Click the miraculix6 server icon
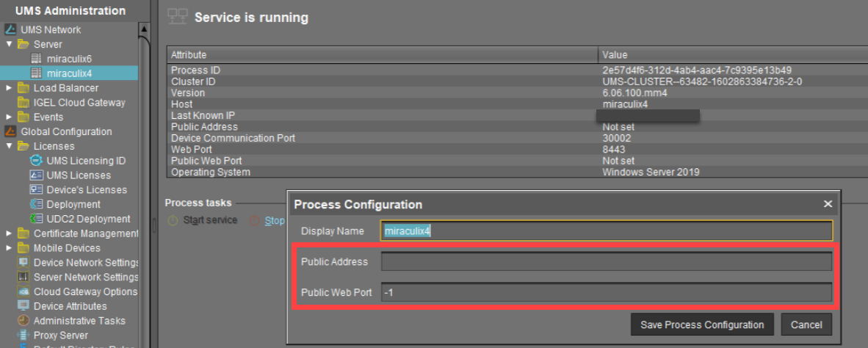868x348 pixels. coord(37,59)
